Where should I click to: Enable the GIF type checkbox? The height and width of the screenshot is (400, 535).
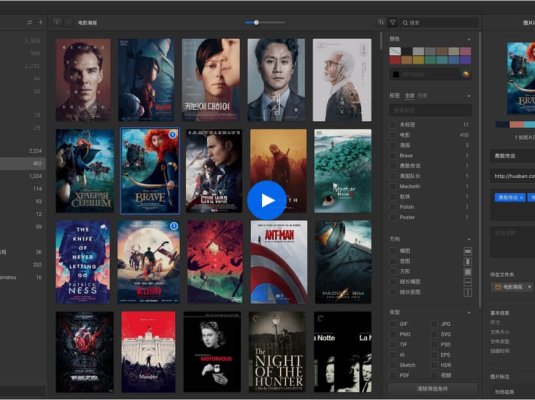pyautogui.click(x=393, y=324)
